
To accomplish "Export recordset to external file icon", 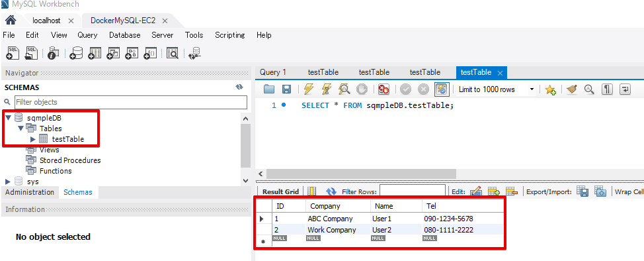I will click(583, 191).
